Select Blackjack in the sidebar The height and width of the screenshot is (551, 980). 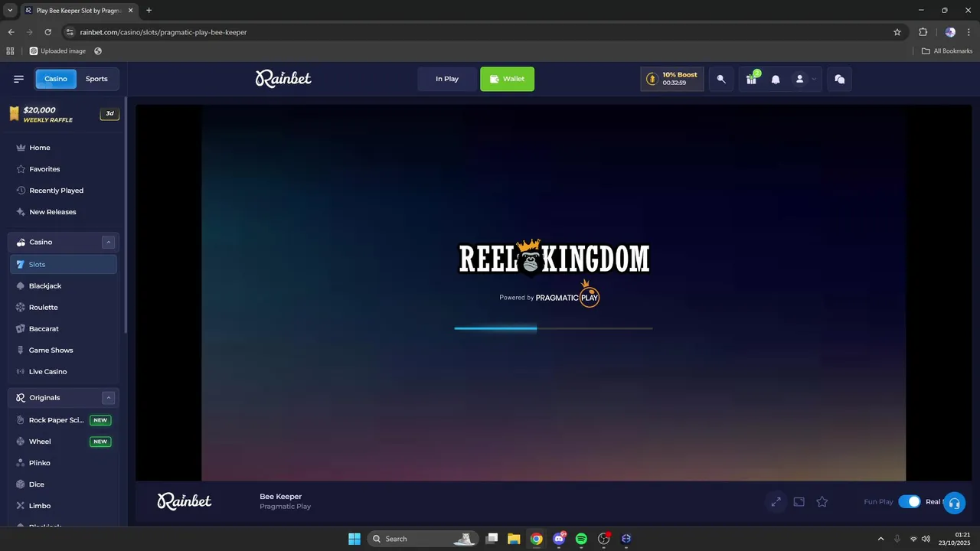tap(64, 285)
